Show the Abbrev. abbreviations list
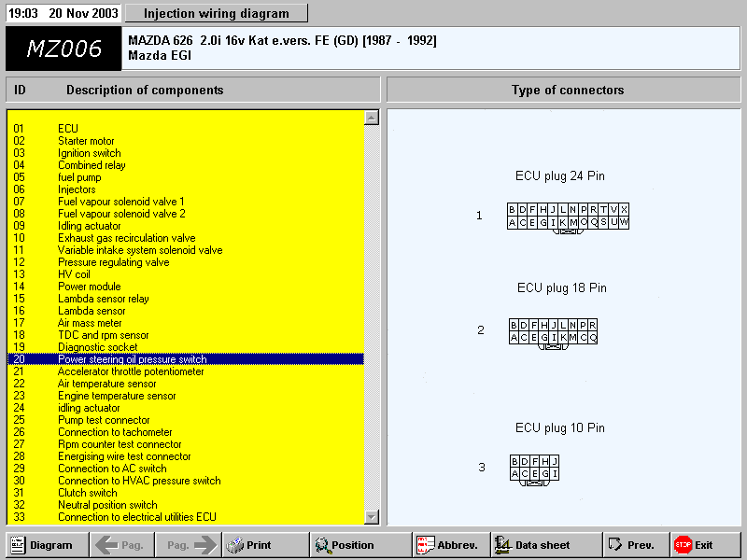The width and height of the screenshot is (747, 560). coord(451,545)
